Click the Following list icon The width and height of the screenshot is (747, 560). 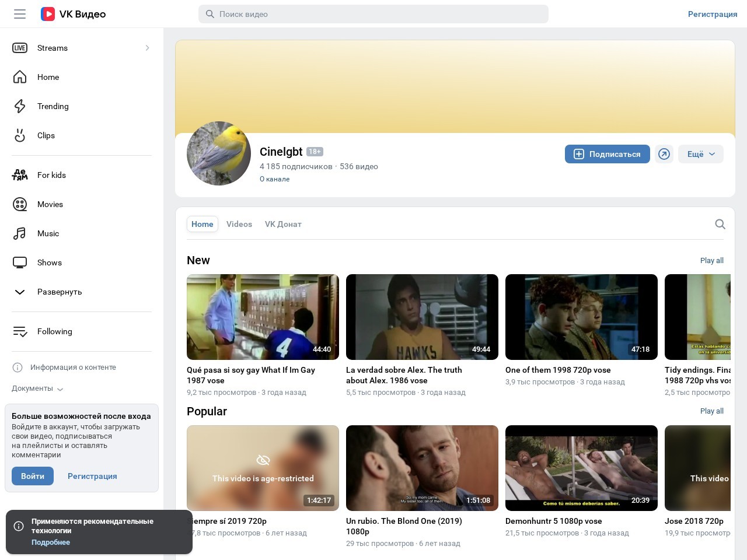[20, 331]
